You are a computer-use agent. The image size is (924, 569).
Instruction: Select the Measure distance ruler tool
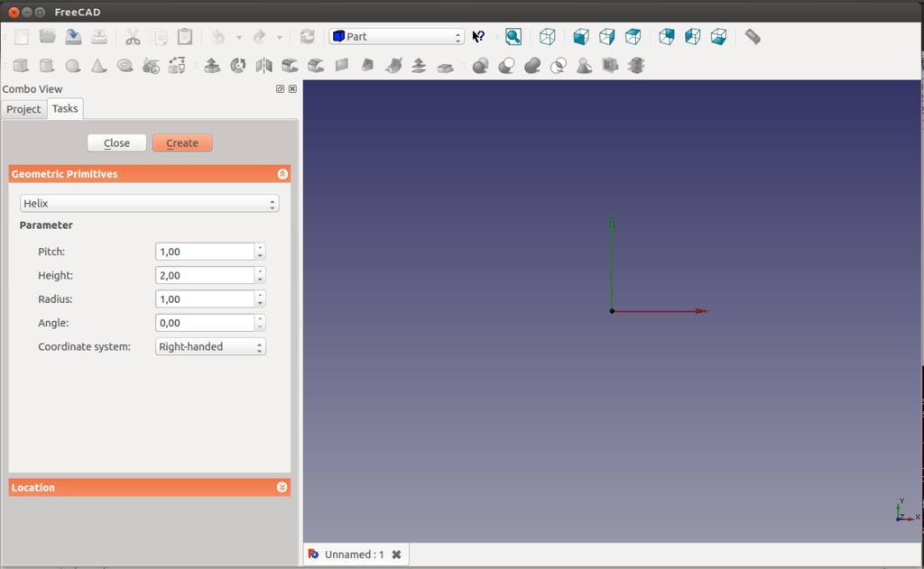pyautogui.click(x=753, y=37)
